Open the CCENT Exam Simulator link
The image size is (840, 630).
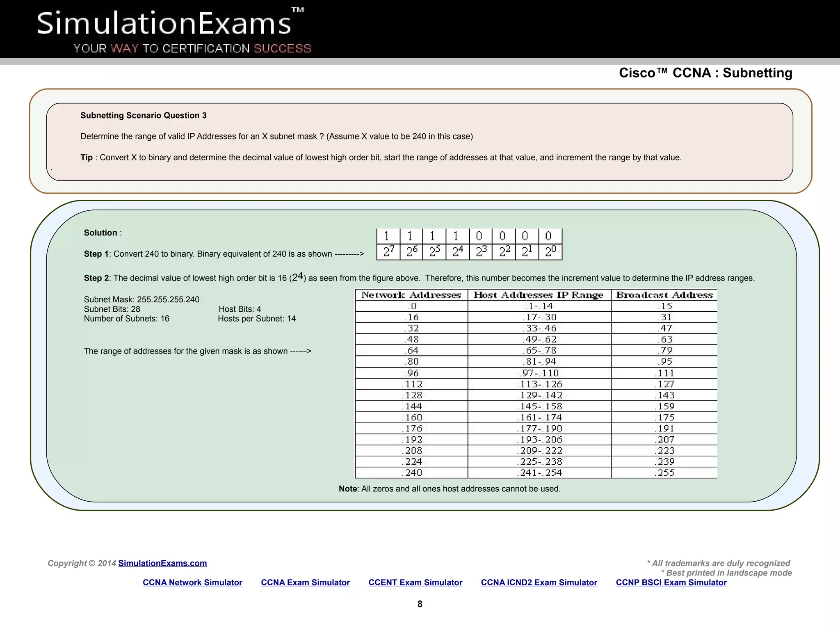pyautogui.click(x=415, y=582)
